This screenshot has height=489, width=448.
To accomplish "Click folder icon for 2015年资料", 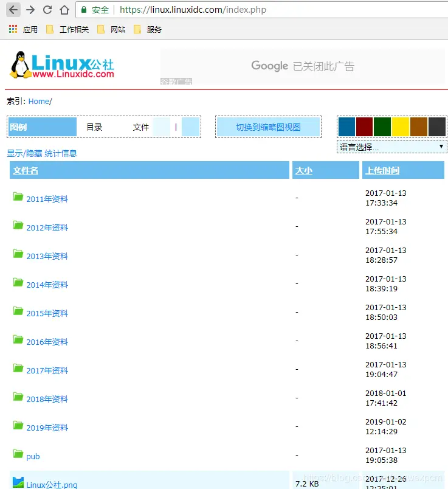I will point(18,311).
